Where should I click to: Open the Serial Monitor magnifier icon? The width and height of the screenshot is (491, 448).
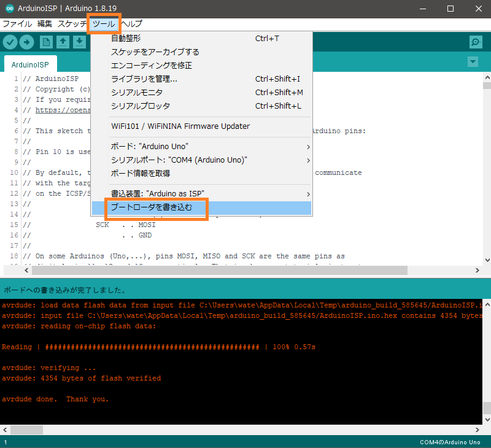(476, 42)
